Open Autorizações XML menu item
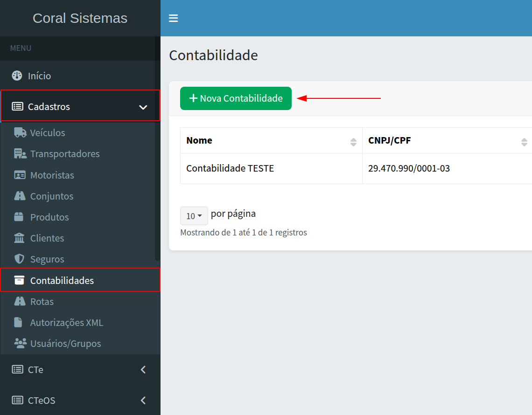Image resolution: width=532 pixels, height=415 pixels. 66,323
